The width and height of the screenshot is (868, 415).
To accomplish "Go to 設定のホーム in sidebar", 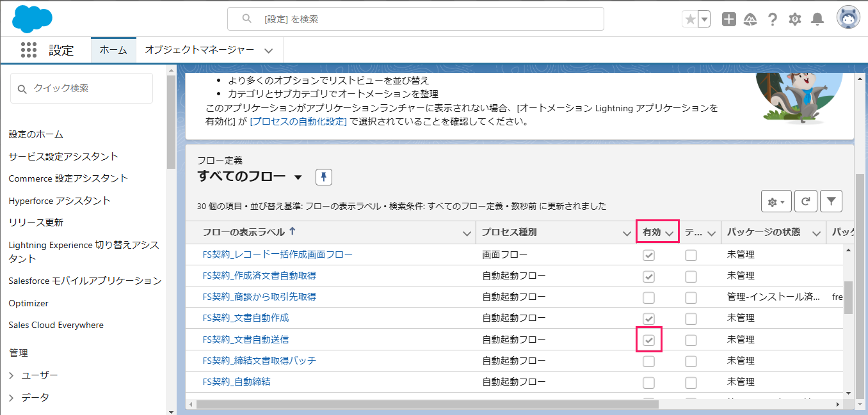I will coord(36,134).
